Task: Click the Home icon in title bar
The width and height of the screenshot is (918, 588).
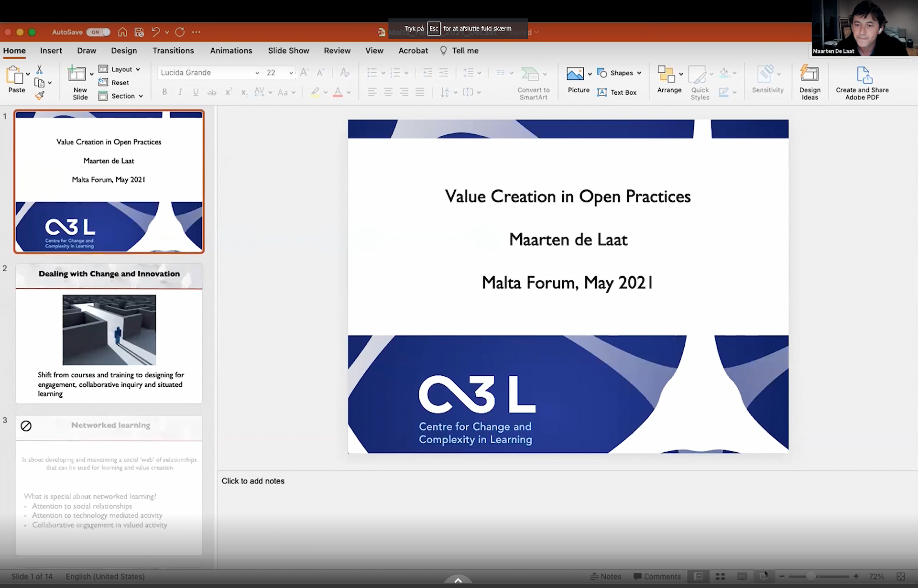Action: pyautogui.click(x=123, y=32)
